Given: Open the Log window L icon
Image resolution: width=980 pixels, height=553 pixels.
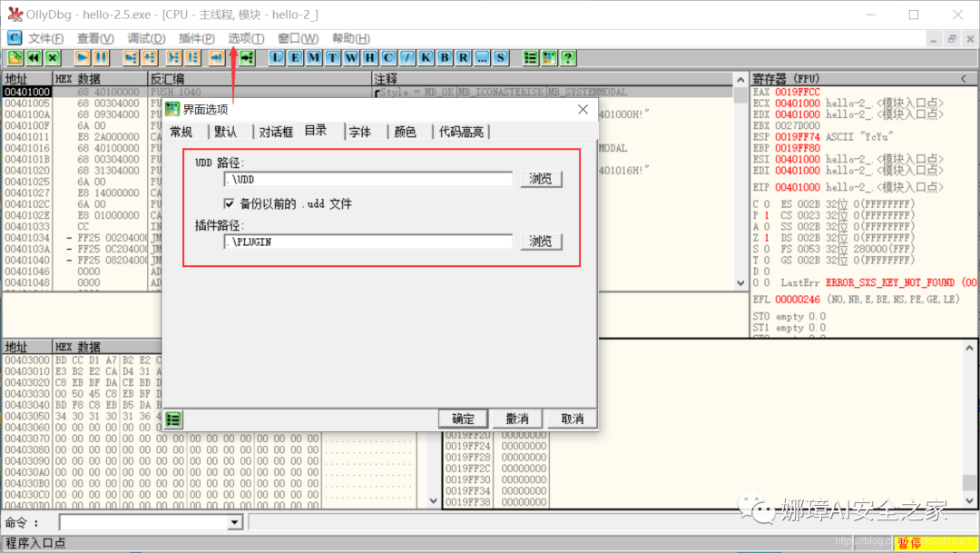Looking at the screenshot, I should [276, 58].
